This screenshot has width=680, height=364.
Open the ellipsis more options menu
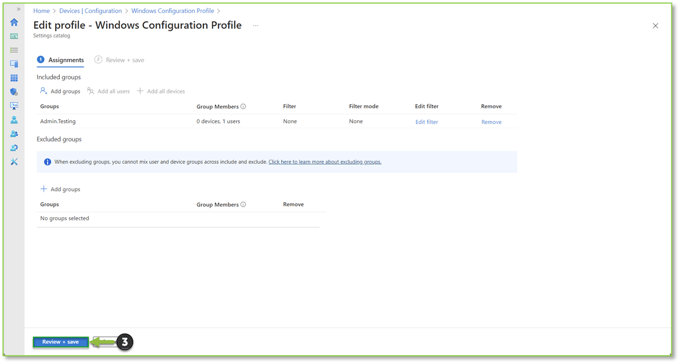(255, 26)
